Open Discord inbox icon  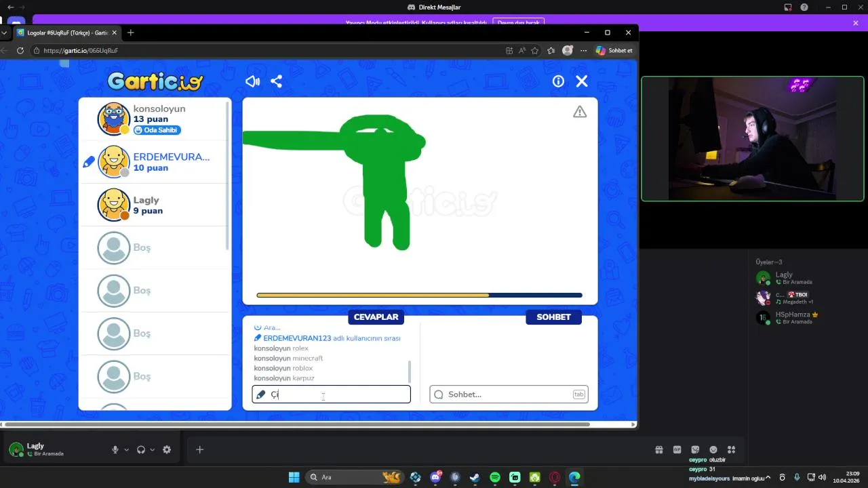788,7
